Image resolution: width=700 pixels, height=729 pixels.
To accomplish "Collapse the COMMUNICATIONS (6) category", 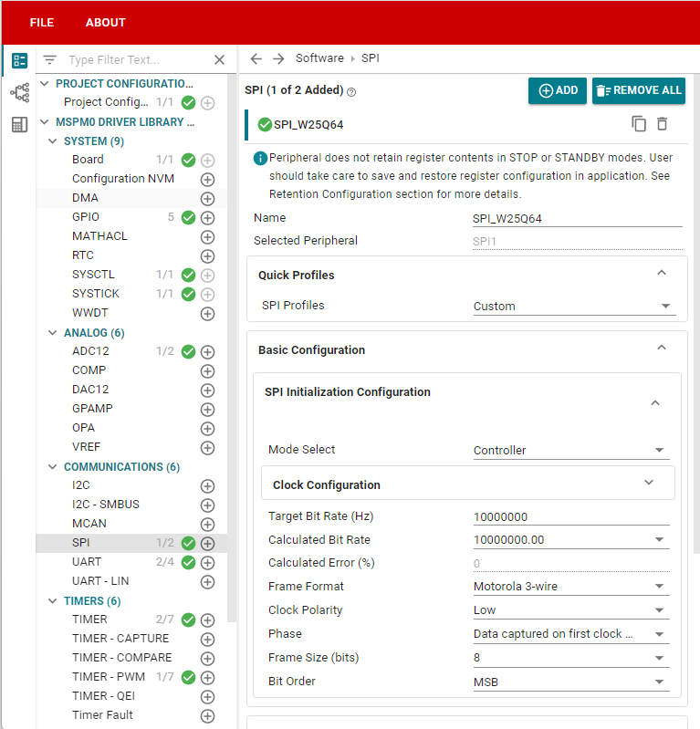I will pyautogui.click(x=53, y=467).
